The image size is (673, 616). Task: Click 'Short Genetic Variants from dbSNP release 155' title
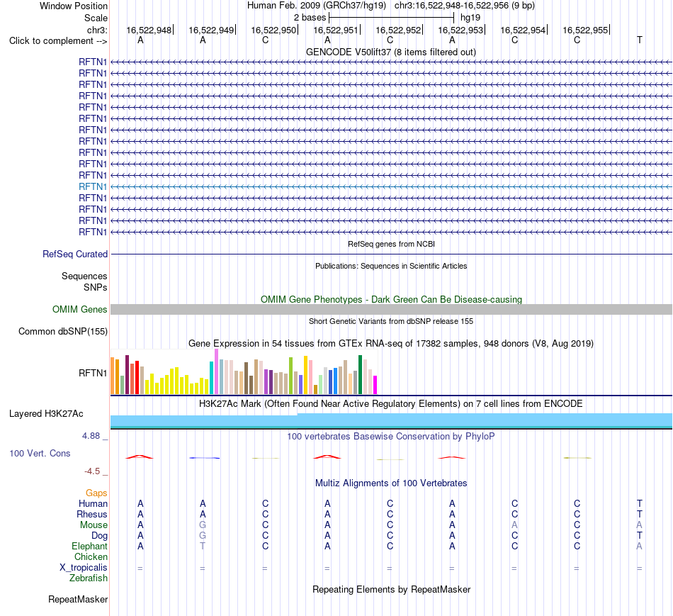pos(391,321)
